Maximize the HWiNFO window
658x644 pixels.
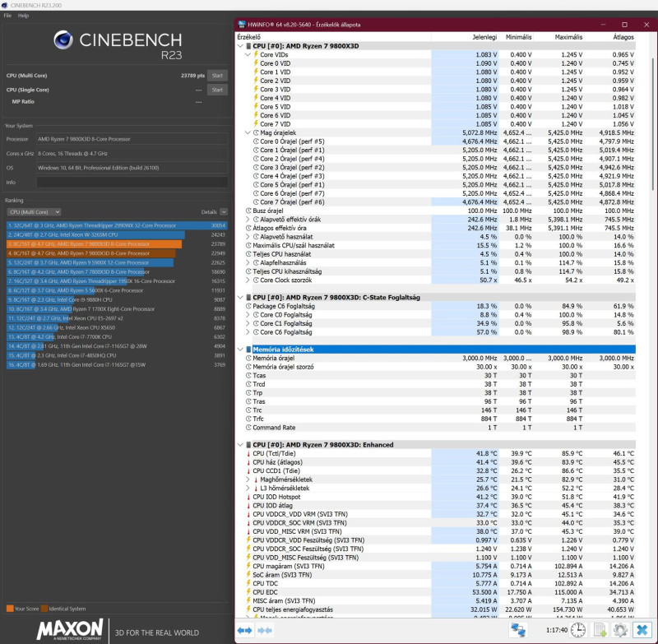pyautogui.click(x=624, y=25)
